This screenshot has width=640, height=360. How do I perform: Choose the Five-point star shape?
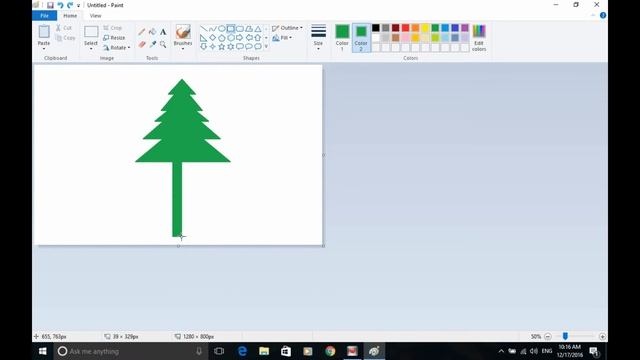[222, 47]
